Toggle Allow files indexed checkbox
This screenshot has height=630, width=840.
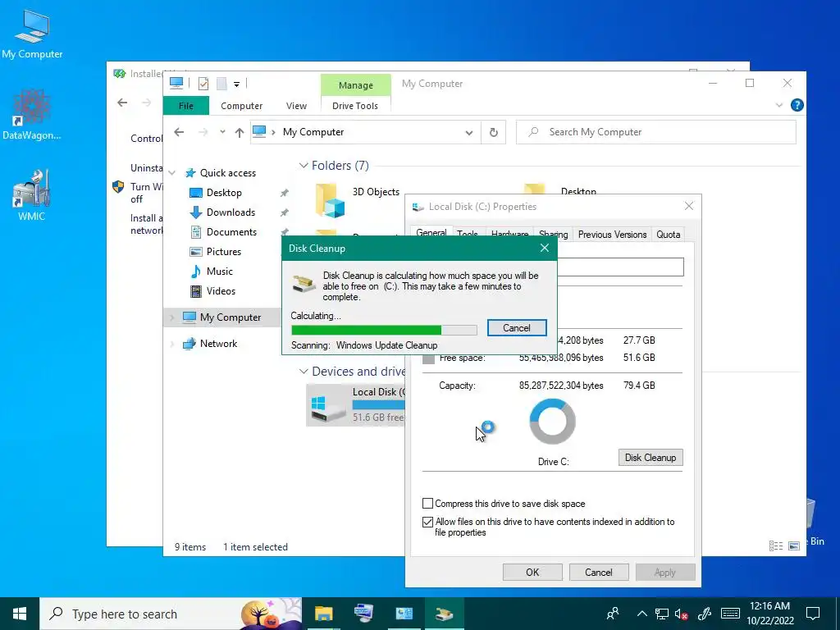(x=427, y=522)
